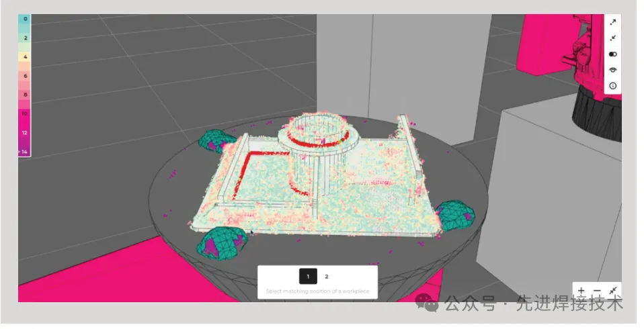Select matching position 1

pos(308,276)
